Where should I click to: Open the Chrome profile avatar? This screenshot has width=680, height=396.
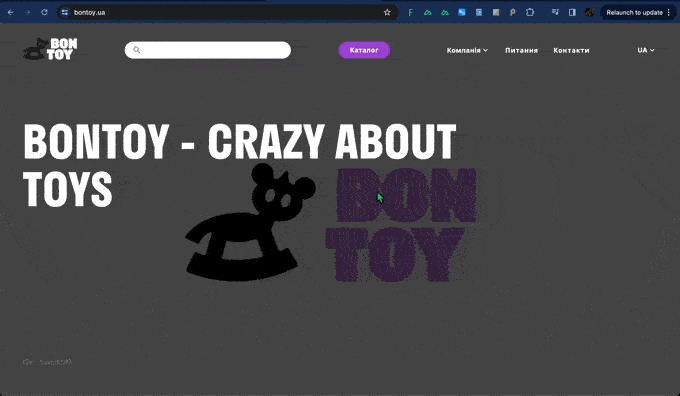[x=589, y=13]
